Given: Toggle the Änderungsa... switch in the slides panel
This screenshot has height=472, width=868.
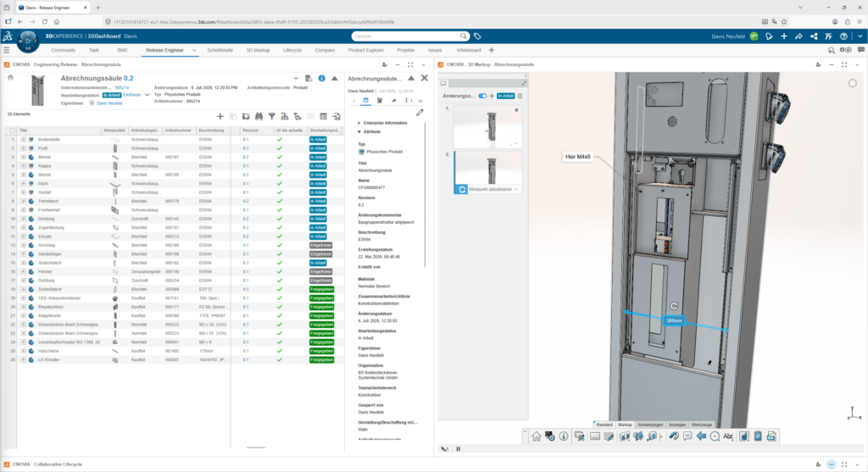Looking at the screenshot, I should click(482, 96).
